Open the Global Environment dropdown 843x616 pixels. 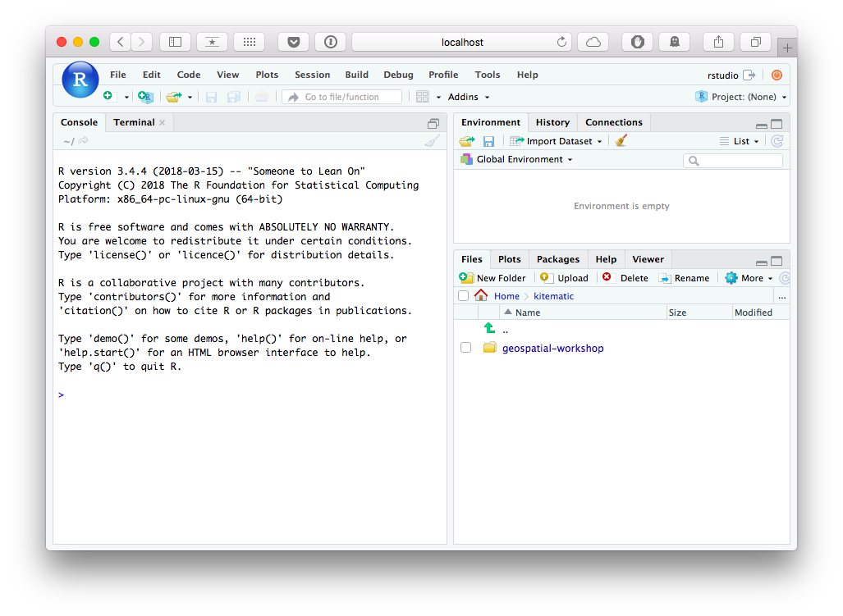517,159
